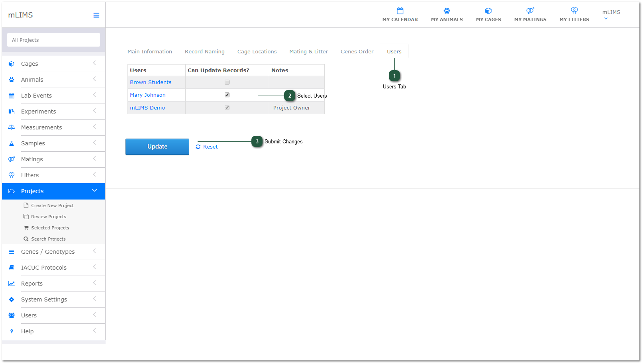This screenshot has width=643, height=364.
Task: Uncheck Mary Johnson's update records checkbox
Action: pyautogui.click(x=227, y=95)
